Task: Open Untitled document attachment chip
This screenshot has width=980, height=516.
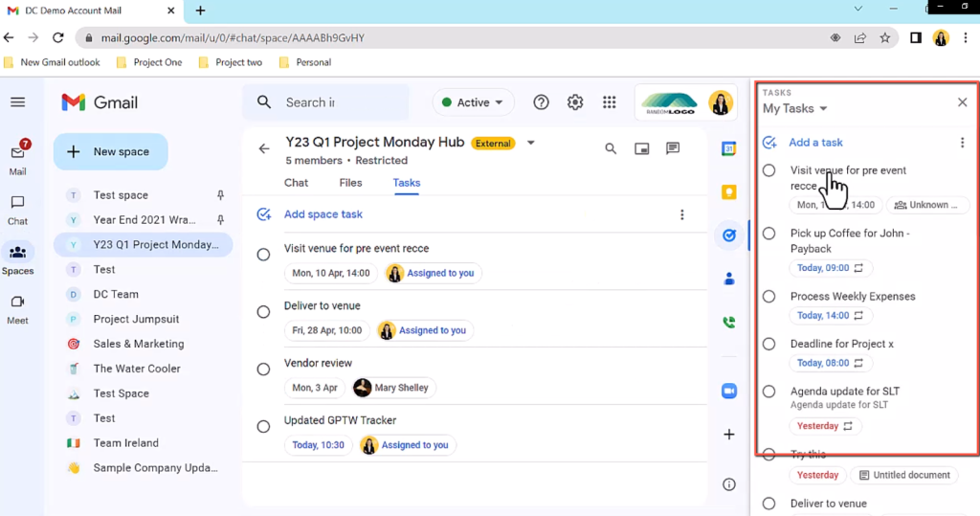Action: 904,476
